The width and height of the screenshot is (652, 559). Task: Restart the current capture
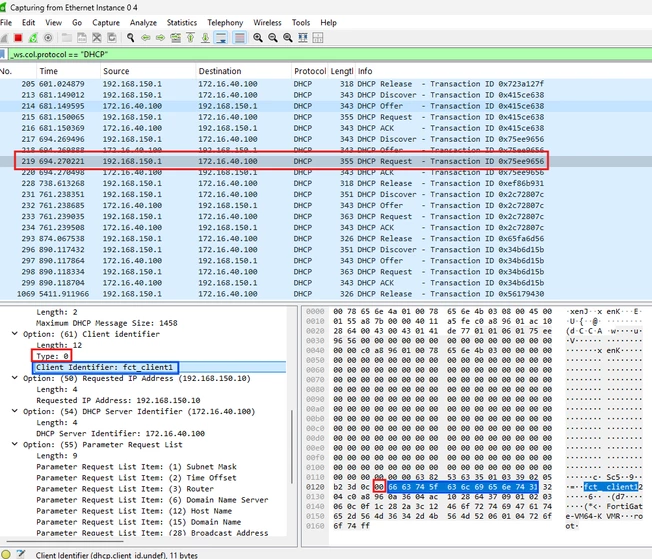[x=33, y=38]
